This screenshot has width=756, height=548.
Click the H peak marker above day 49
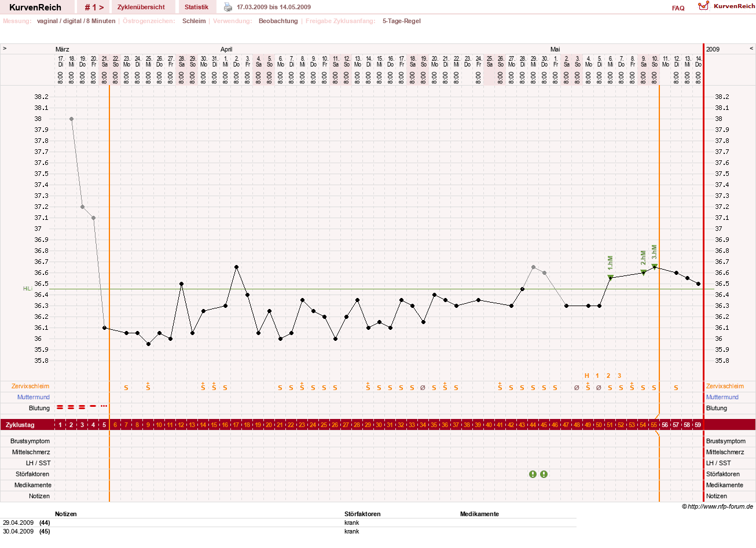tap(587, 376)
